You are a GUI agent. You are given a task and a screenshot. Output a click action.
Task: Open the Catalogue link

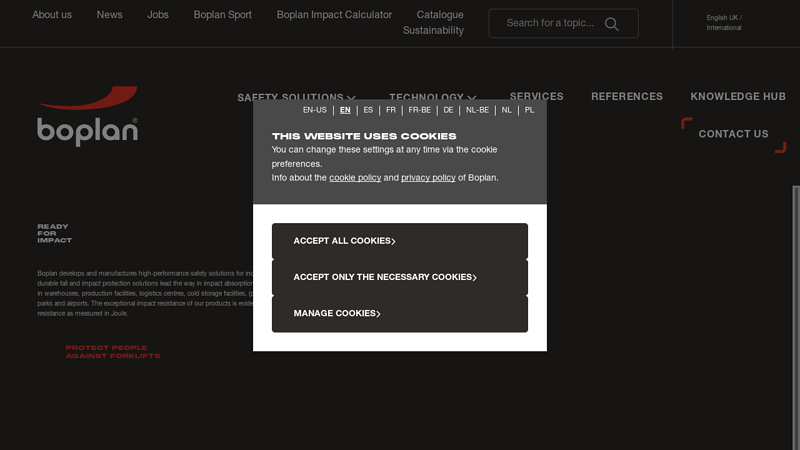tap(440, 15)
